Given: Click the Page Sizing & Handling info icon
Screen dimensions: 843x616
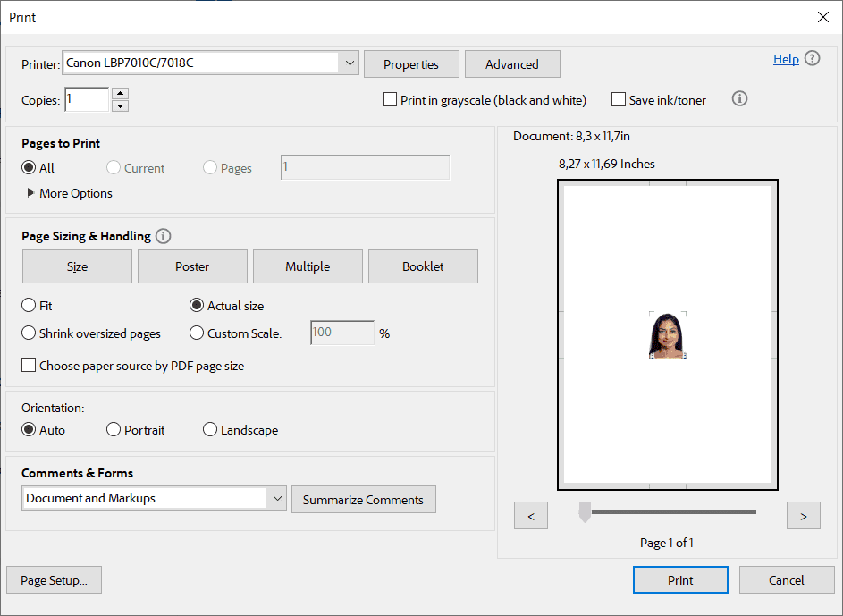Looking at the screenshot, I should (163, 236).
